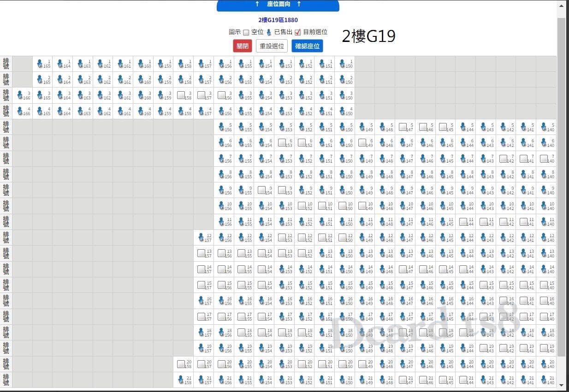Image resolution: width=569 pixels, height=392 pixels.
Task: Select empty seat 154 in row 9
Action: [x=261, y=189]
